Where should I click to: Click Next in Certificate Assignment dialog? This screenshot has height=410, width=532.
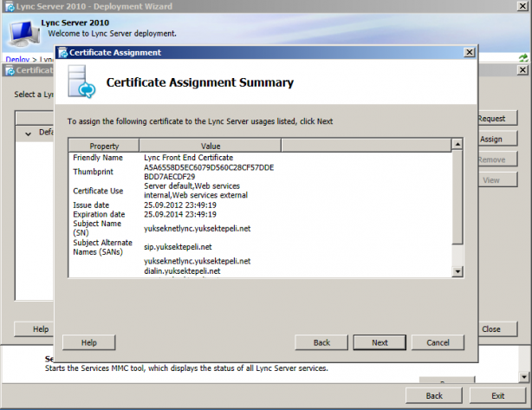pyautogui.click(x=380, y=342)
